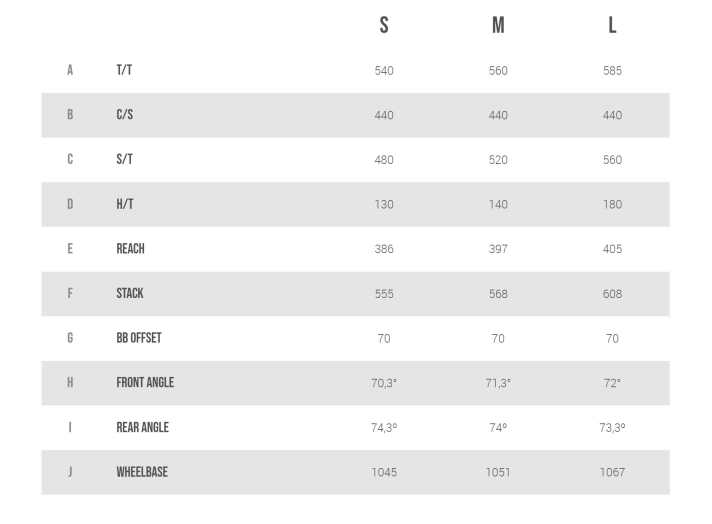Click the row letter J
Image resolution: width=712 pixels, height=524 pixels.
point(70,472)
